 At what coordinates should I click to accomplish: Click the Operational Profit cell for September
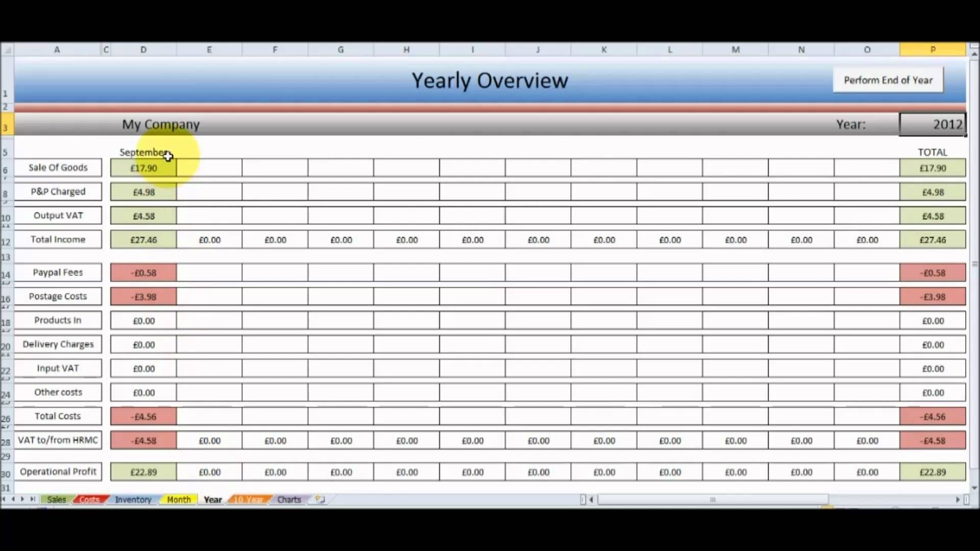pos(143,471)
